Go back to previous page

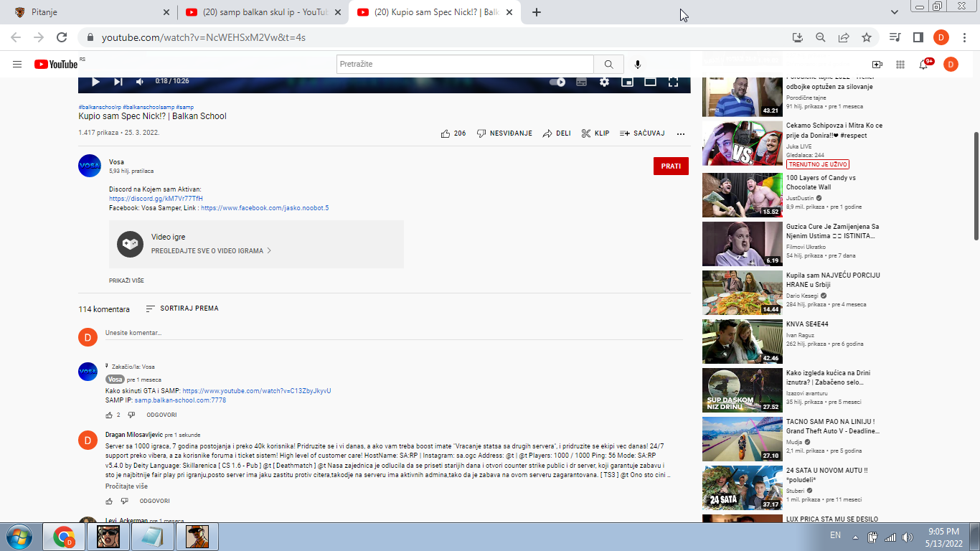coord(16,37)
